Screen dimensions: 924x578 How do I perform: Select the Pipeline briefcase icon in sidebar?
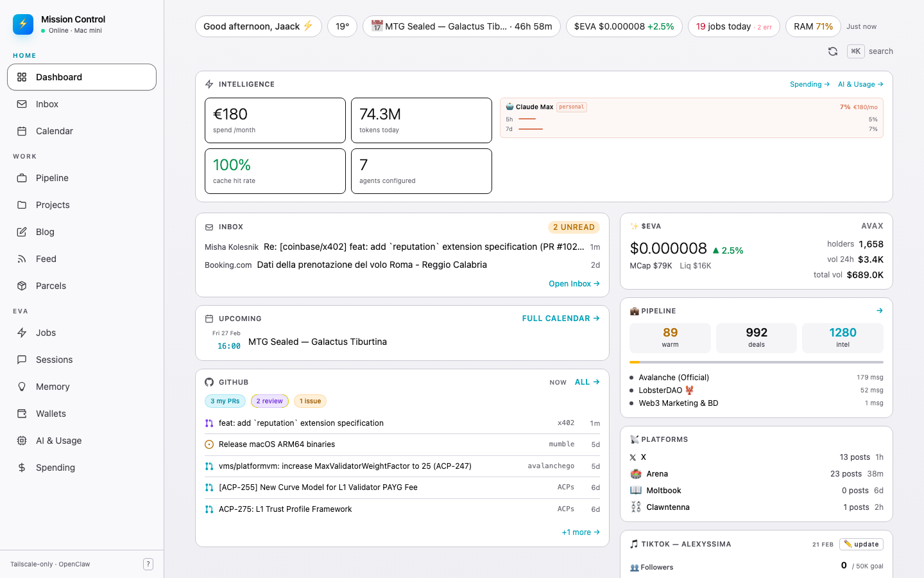(22, 178)
